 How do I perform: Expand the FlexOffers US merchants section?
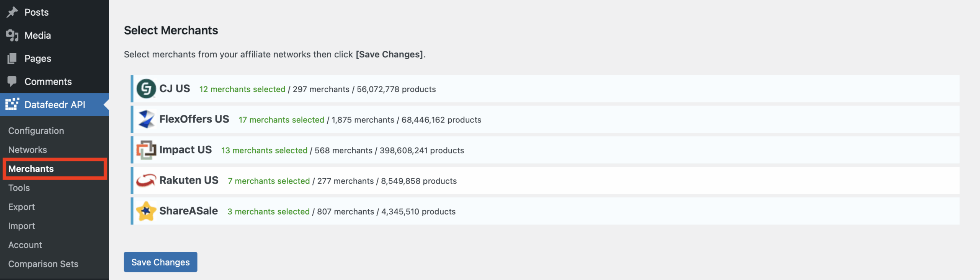point(194,119)
